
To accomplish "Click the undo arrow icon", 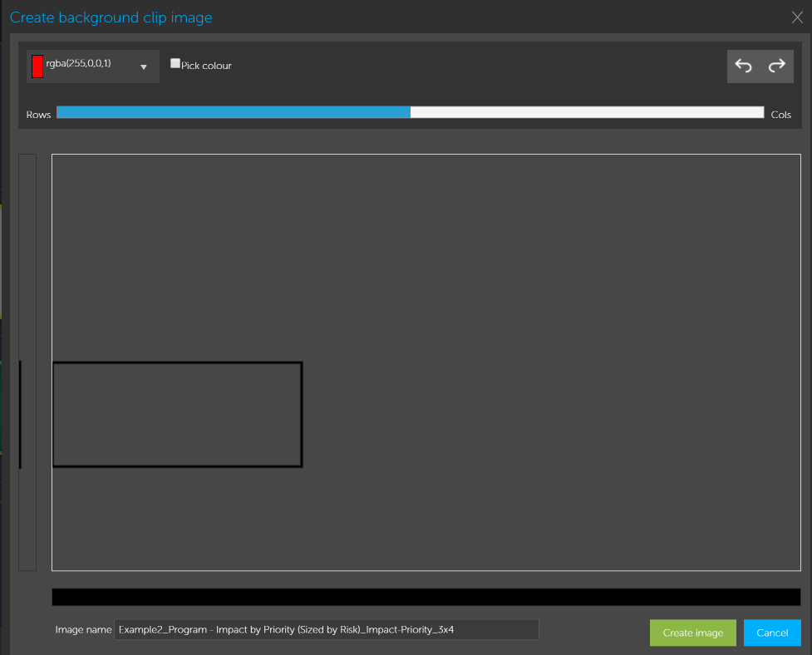I will click(x=743, y=66).
